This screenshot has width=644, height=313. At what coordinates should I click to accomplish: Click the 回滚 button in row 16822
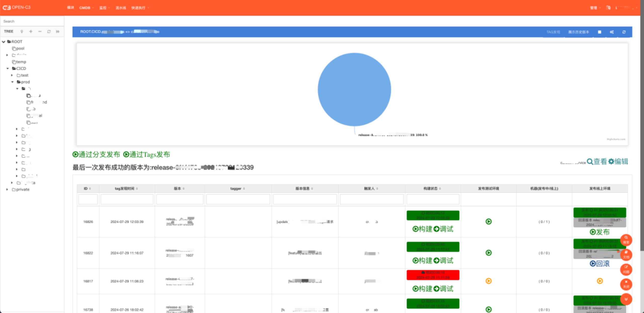pyautogui.click(x=600, y=263)
